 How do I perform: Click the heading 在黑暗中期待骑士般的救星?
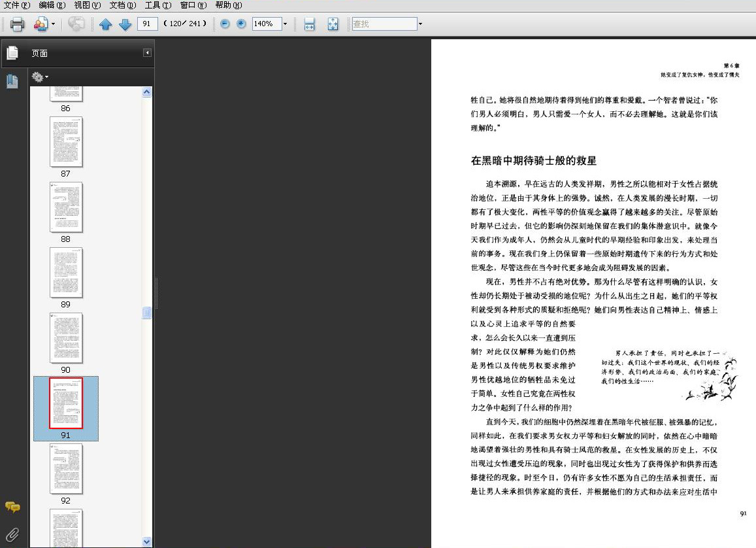pyautogui.click(x=534, y=161)
